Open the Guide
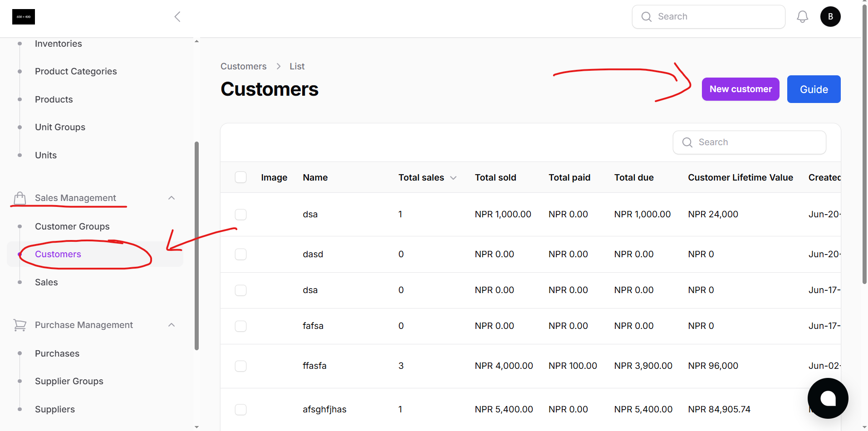The width and height of the screenshot is (868, 431). (x=814, y=89)
